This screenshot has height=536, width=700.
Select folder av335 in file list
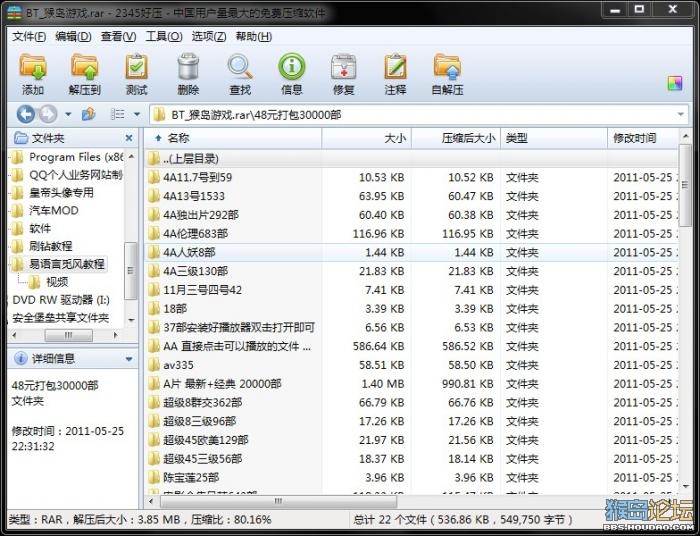click(x=411, y=365)
